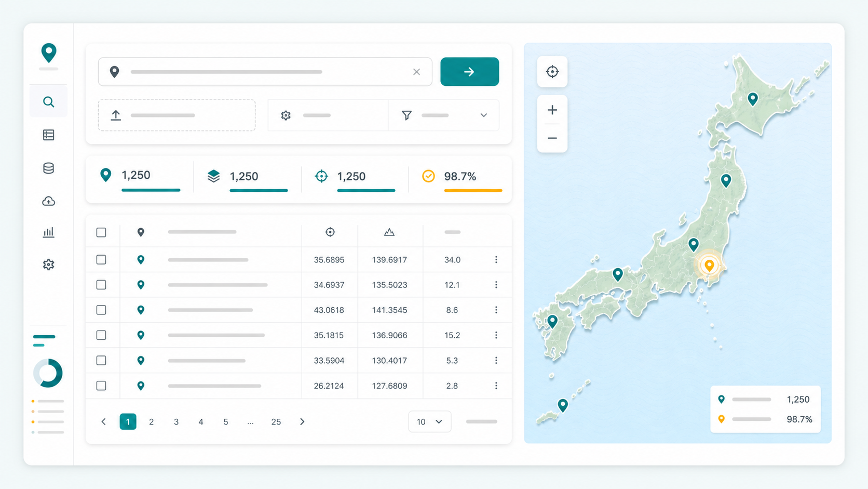Open more options for row 26.2124

(496, 386)
